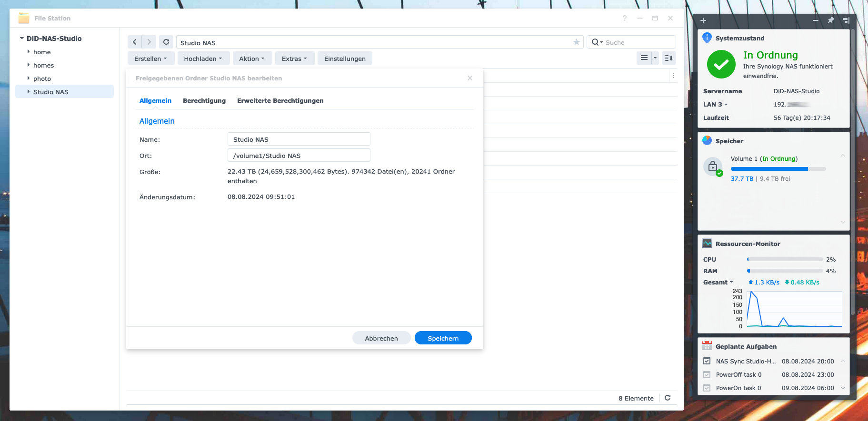Dock the widget panel to the side

pos(846,20)
